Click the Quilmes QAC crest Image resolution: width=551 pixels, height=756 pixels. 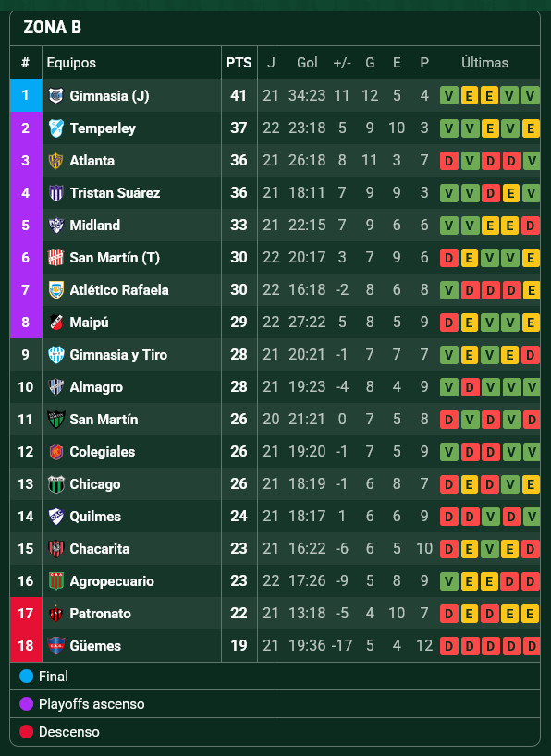[x=56, y=517]
